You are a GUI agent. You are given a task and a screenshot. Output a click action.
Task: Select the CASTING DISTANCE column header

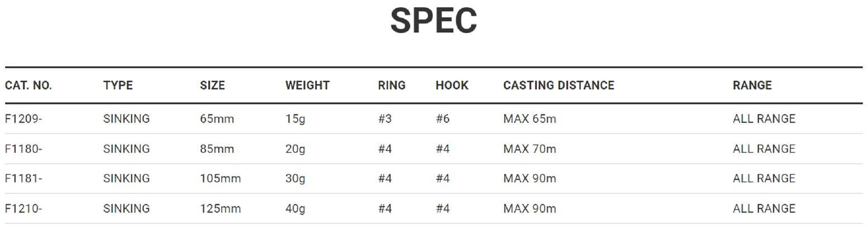point(559,86)
